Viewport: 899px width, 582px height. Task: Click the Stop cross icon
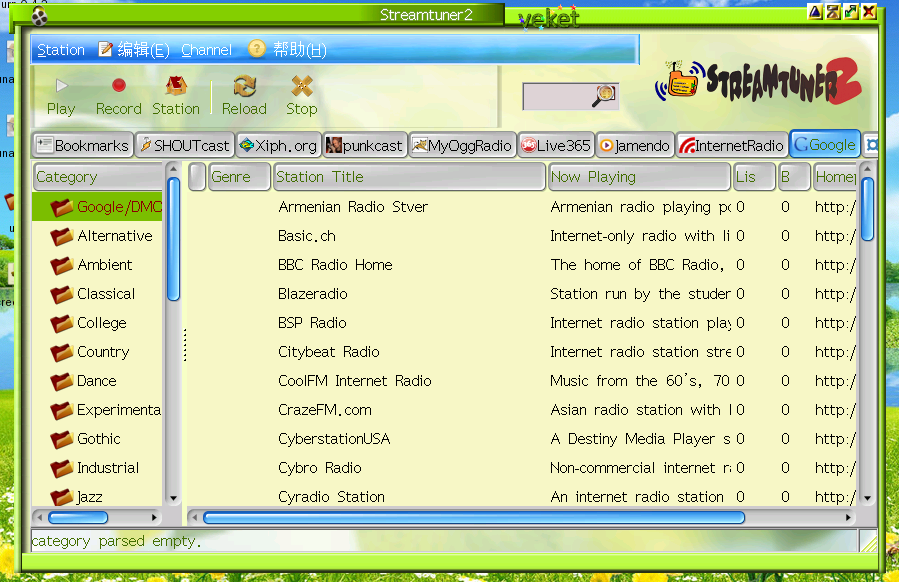click(x=302, y=86)
